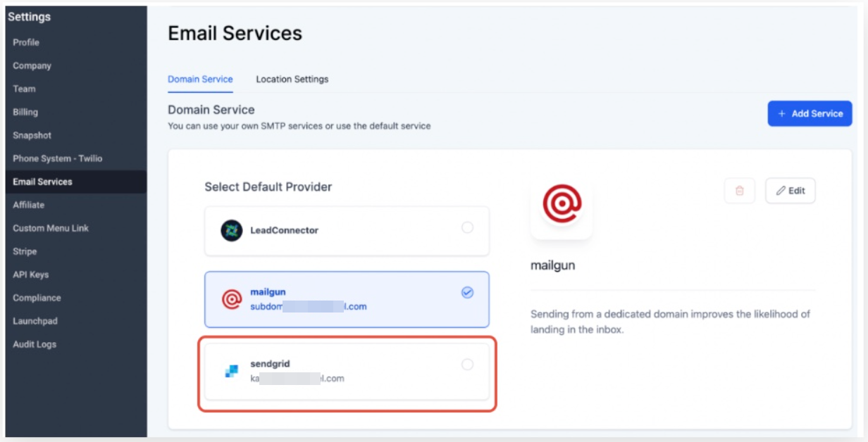Select the mailgun checked radio button
Image resolution: width=868 pixels, height=442 pixels.
tap(467, 293)
